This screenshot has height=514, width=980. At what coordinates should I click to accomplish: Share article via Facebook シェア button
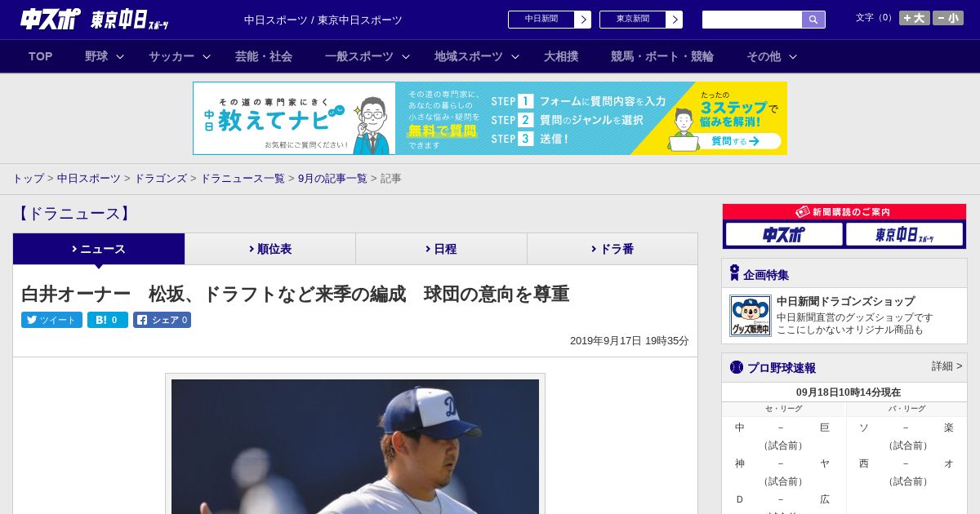point(162,320)
